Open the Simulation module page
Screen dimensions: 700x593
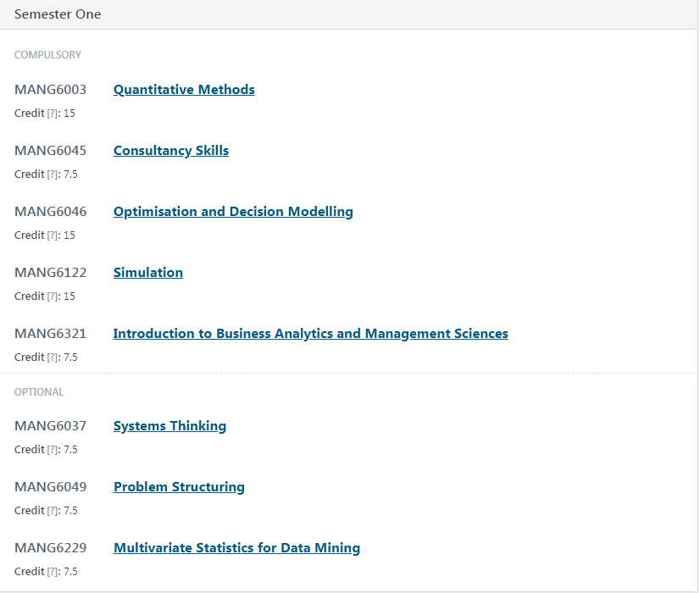click(x=148, y=273)
